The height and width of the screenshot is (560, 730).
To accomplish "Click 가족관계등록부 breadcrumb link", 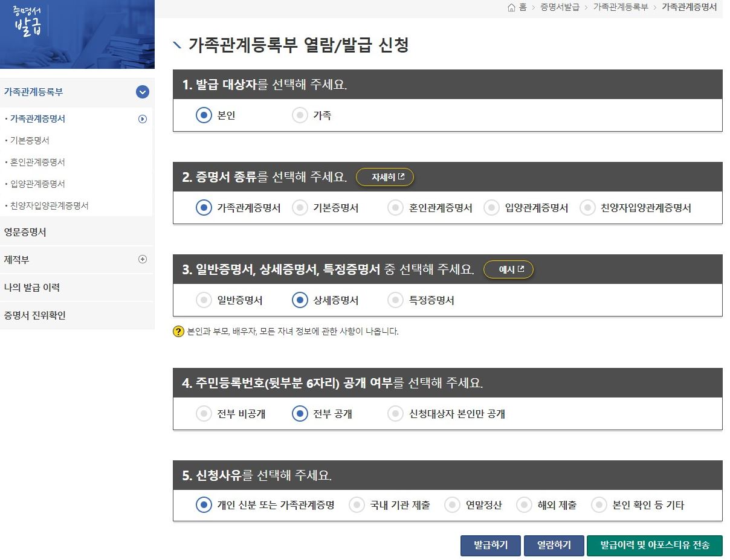I will coord(621,7).
